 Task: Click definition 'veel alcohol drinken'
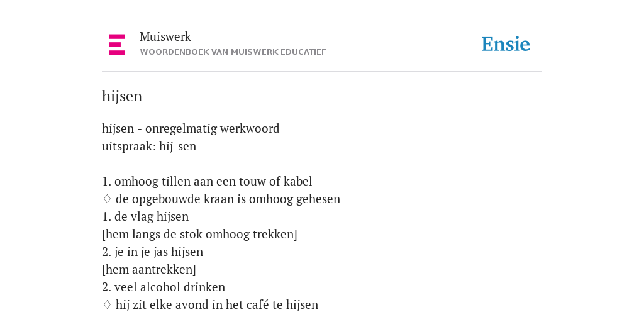pos(170,287)
